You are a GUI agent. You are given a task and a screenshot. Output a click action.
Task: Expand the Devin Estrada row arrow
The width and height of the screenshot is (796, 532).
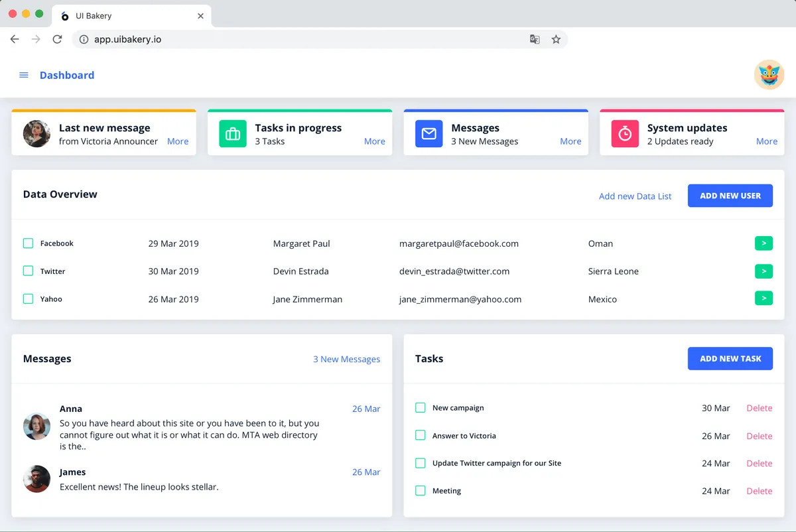click(763, 271)
